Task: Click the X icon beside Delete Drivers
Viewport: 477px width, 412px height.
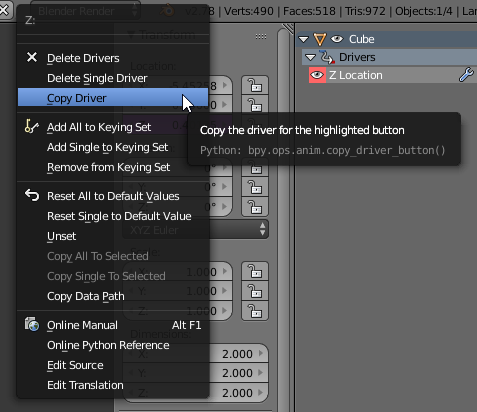Action: (32, 57)
